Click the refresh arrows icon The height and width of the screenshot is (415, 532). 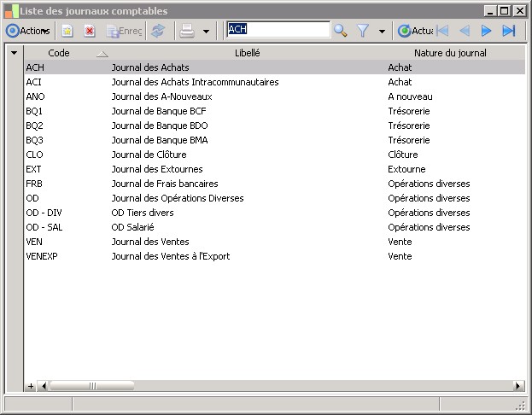click(158, 31)
